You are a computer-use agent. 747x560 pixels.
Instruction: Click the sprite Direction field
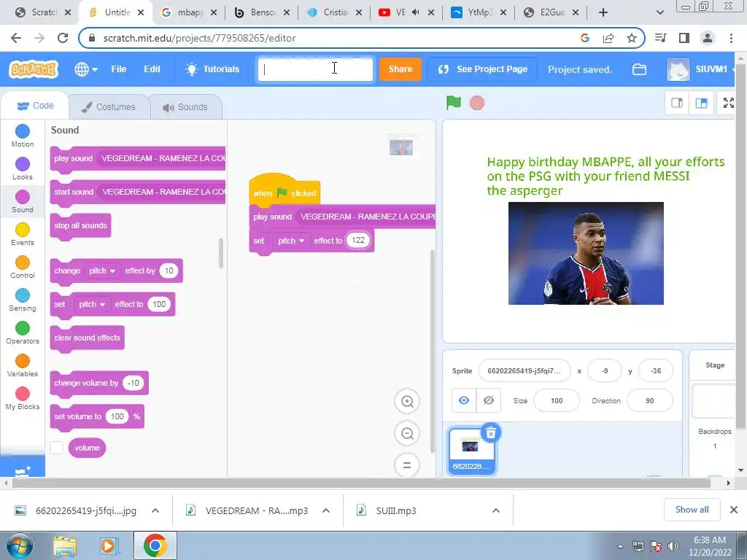pos(650,400)
